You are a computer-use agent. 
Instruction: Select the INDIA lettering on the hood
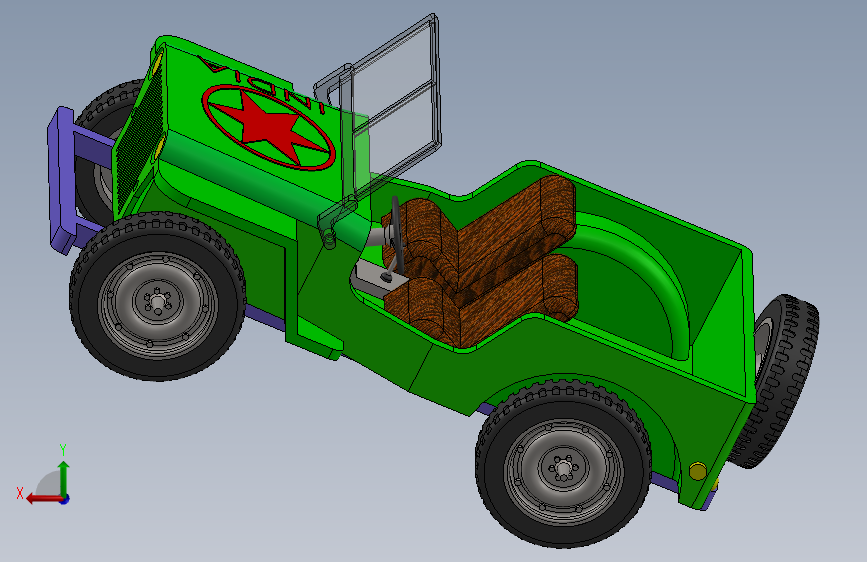pos(263,85)
